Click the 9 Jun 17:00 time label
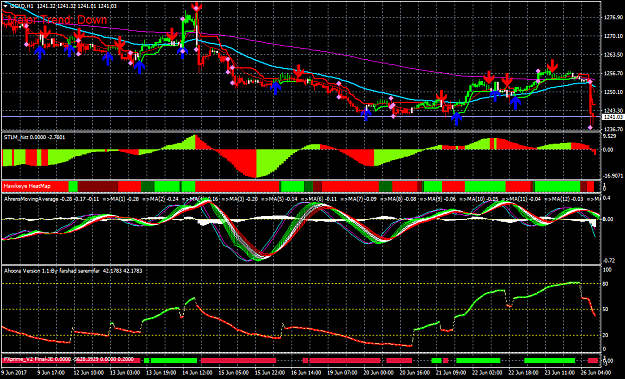 pyautogui.click(x=51, y=372)
